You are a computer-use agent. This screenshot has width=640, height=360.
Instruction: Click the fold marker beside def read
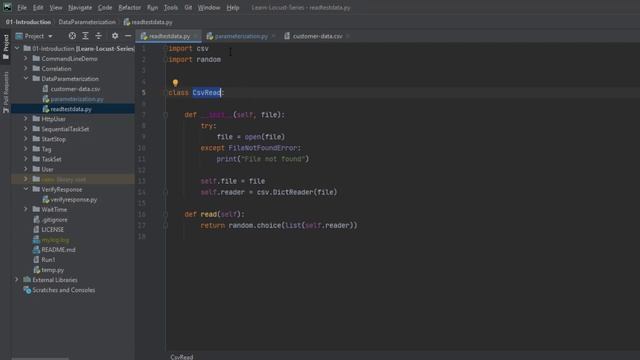point(165,214)
